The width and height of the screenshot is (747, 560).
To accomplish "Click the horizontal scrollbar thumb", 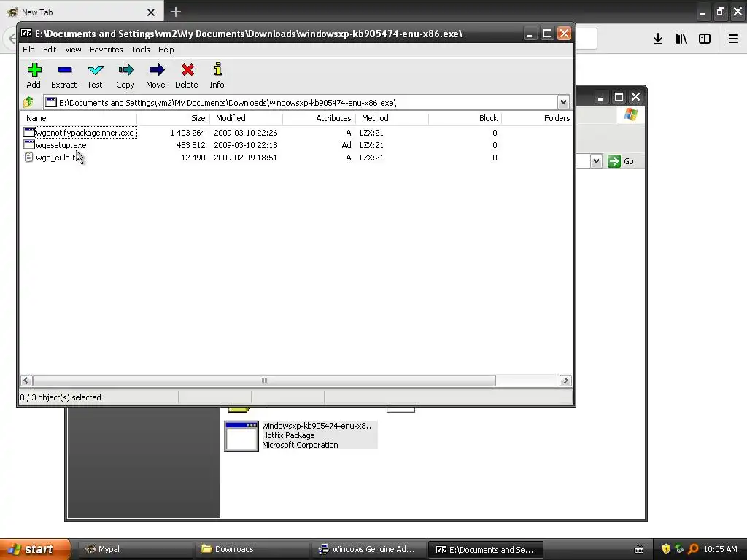I will click(x=264, y=381).
